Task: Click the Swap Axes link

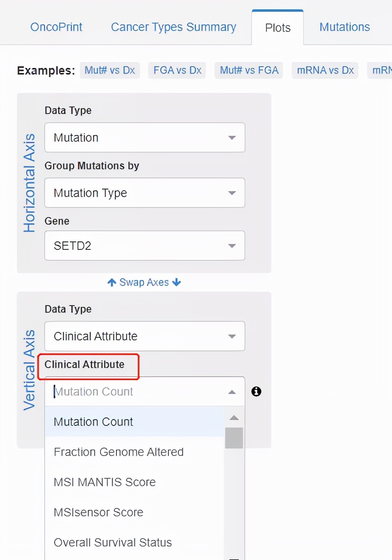Action: [144, 283]
